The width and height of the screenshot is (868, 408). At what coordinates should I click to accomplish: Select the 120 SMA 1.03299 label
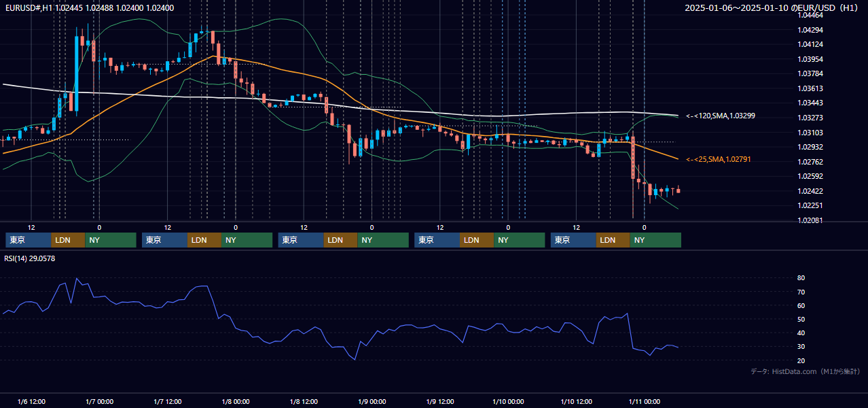[721, 116]
